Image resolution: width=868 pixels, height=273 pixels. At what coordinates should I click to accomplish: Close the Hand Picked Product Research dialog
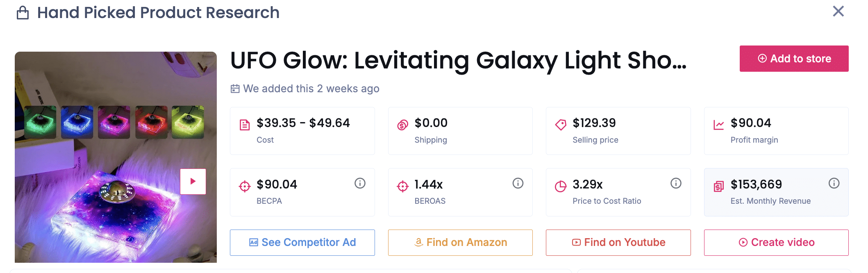click(838, 11)
